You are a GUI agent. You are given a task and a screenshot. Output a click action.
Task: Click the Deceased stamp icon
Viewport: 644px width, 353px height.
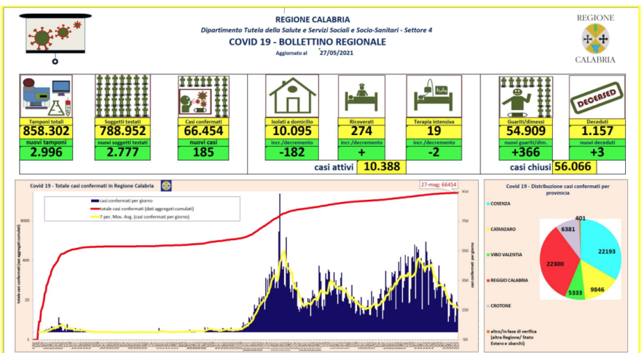(597, 96)
